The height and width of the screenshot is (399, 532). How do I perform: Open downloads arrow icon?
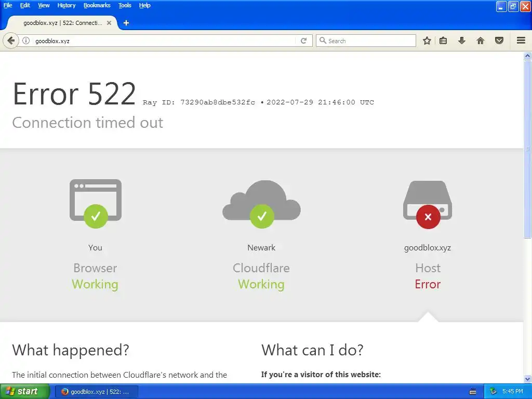pyautogui.click(x=461, y=41)
